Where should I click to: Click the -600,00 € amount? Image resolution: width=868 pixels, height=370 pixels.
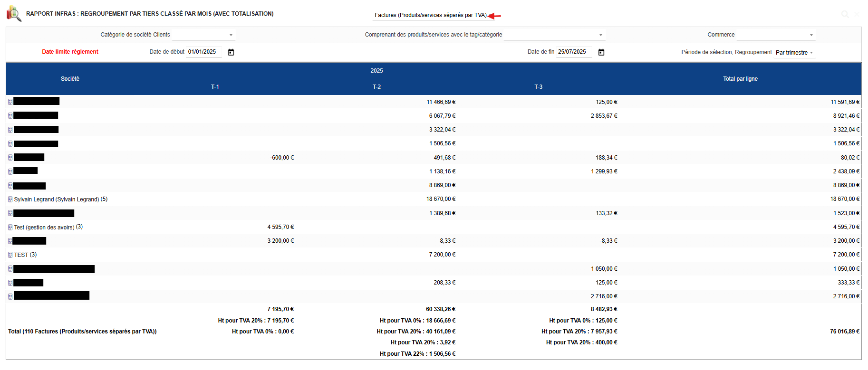point(282,158)
